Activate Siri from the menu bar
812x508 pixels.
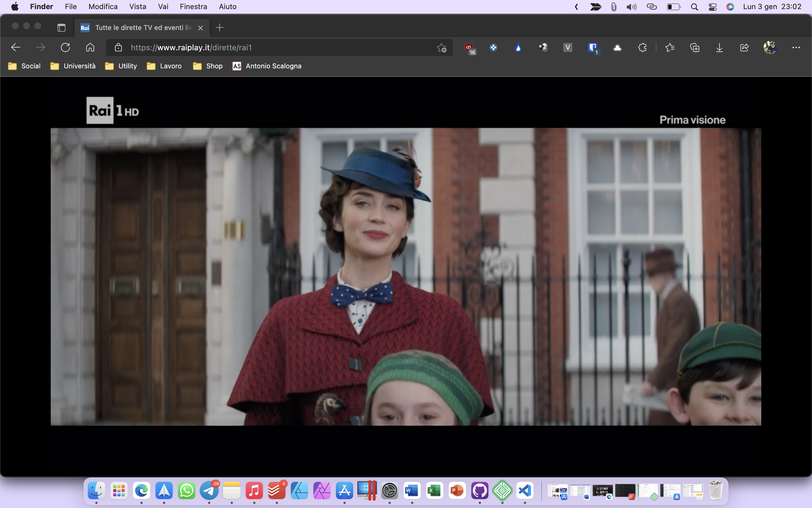click(730, 7)
